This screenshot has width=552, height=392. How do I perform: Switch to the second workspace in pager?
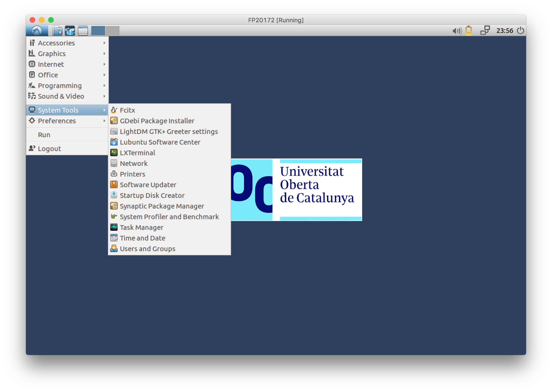click(x=113, y=31)
